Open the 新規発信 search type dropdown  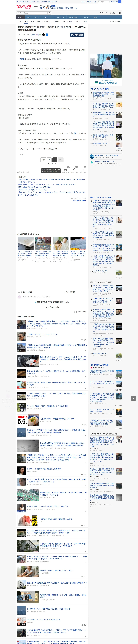pyautogui.click(x=113, y=2)
